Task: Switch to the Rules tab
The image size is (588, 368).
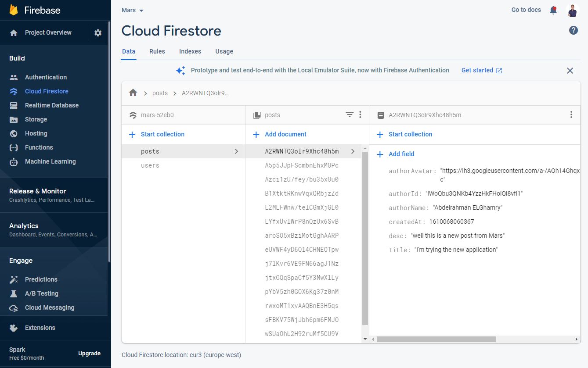Action: 157,51
